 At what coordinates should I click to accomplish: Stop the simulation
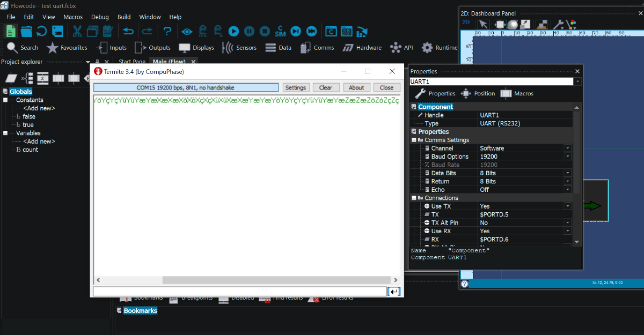point(265,32)
